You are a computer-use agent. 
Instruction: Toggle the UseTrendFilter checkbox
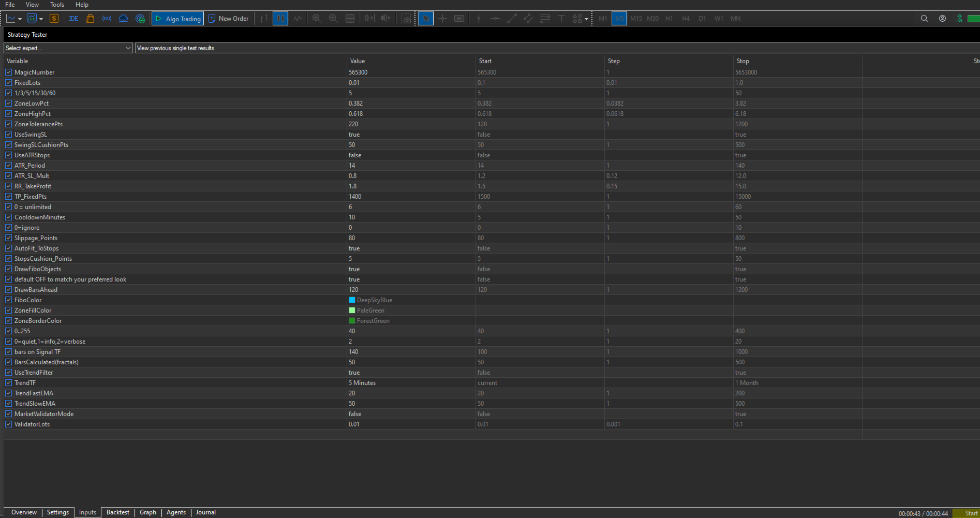8,373
